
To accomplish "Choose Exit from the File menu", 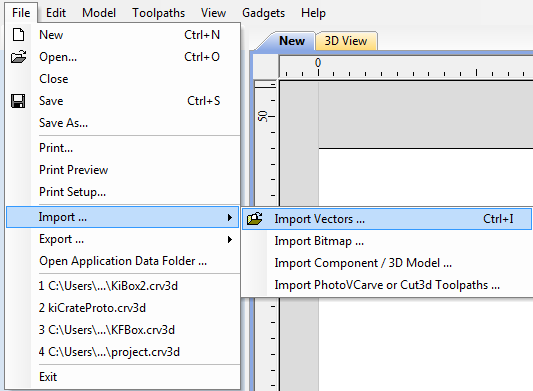I will (123, 377).
